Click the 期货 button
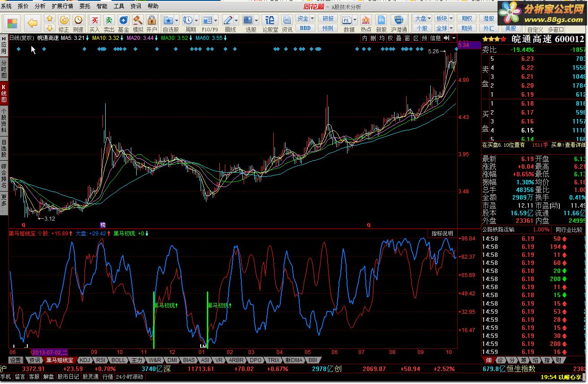 pyautogui.click(x=467, y=28)
